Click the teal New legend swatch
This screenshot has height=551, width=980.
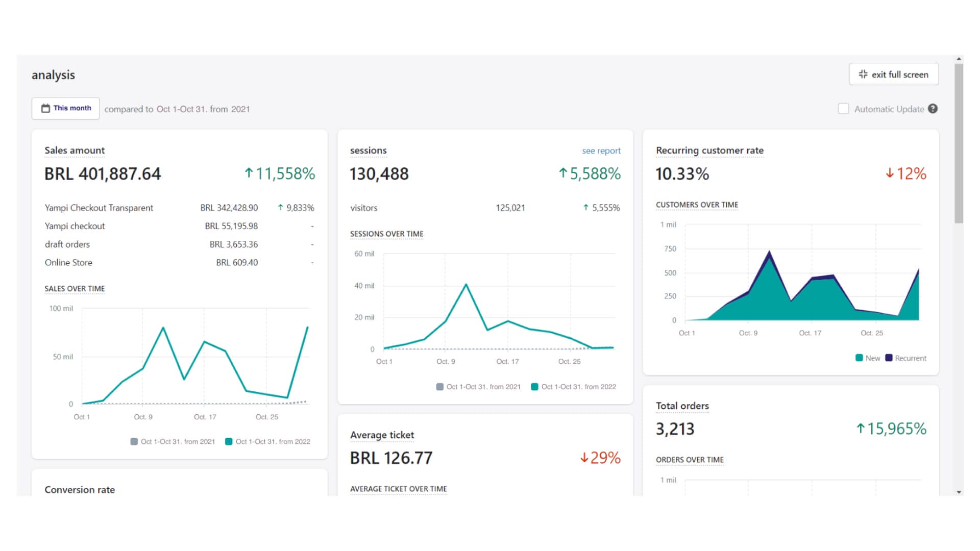[x=859, y=358]
